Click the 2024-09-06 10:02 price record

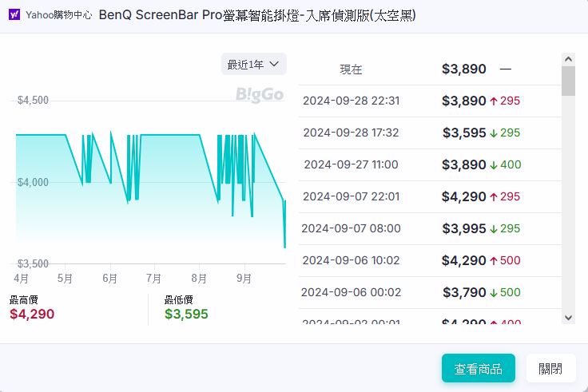tap(430, 260)
